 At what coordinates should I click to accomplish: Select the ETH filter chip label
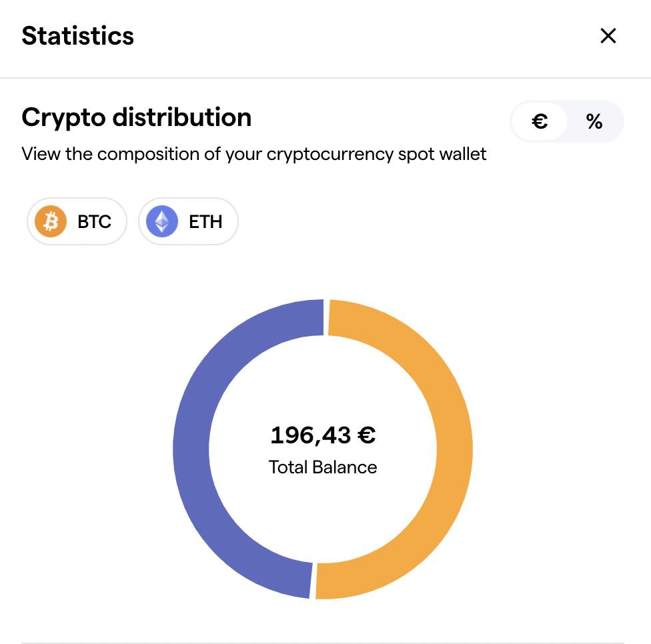click(x=205, y=221)
